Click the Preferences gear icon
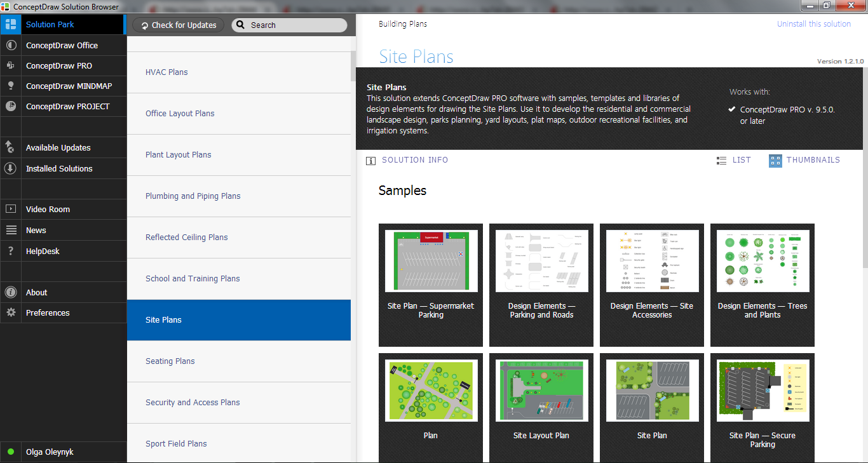Viewport: 868px width, 463px height. (10, 312)
